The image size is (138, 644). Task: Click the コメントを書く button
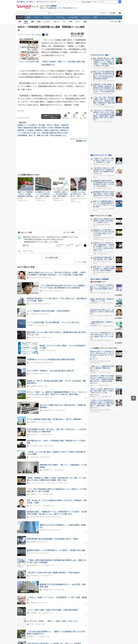pos(69,232)
